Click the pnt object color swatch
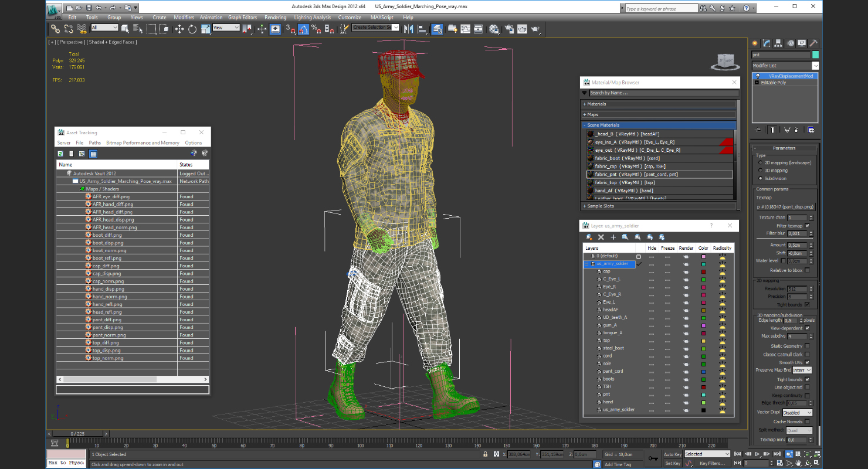This screenshot has width=868, height=469. tap(703, 395)
